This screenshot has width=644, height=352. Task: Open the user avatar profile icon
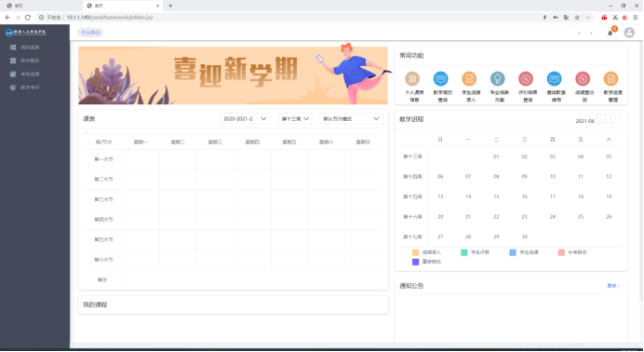click(629, 33)
